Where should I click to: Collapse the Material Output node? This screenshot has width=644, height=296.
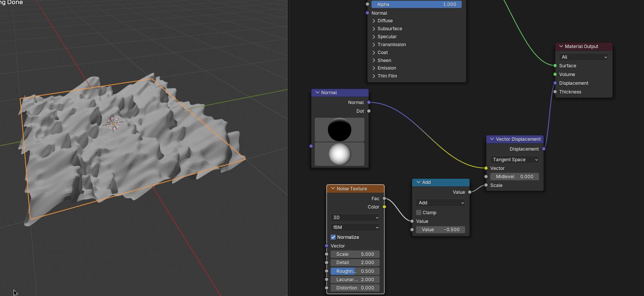click(x=561, y=47)
